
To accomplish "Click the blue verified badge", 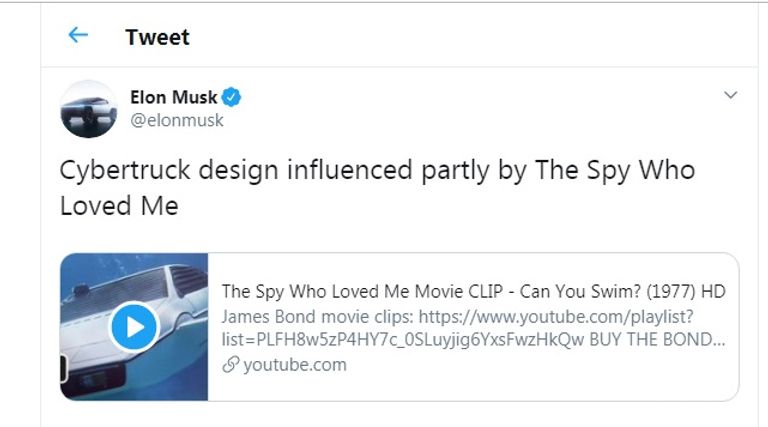I will [232, 97].
